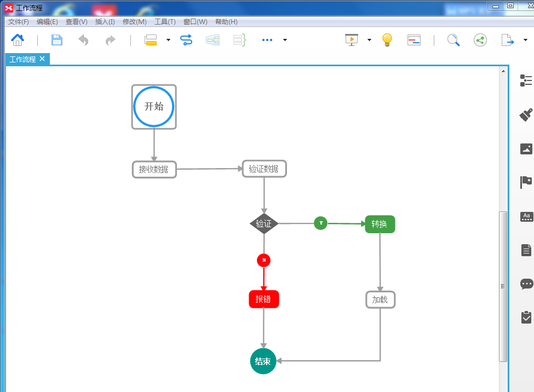534x392 pixels.
Task: Save the workflow with the floppy disk icon
Action: click(57, 40)
